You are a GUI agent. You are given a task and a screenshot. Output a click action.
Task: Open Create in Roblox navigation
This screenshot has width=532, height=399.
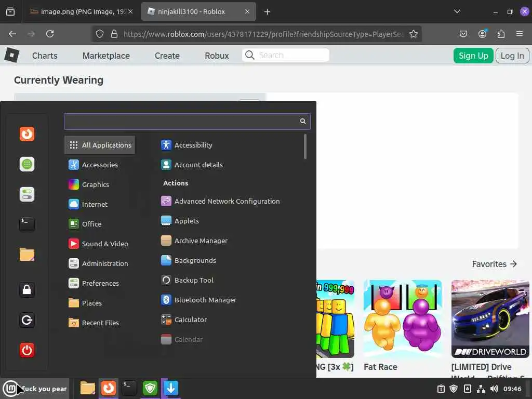pyautogui.click(x=167, y=56)
